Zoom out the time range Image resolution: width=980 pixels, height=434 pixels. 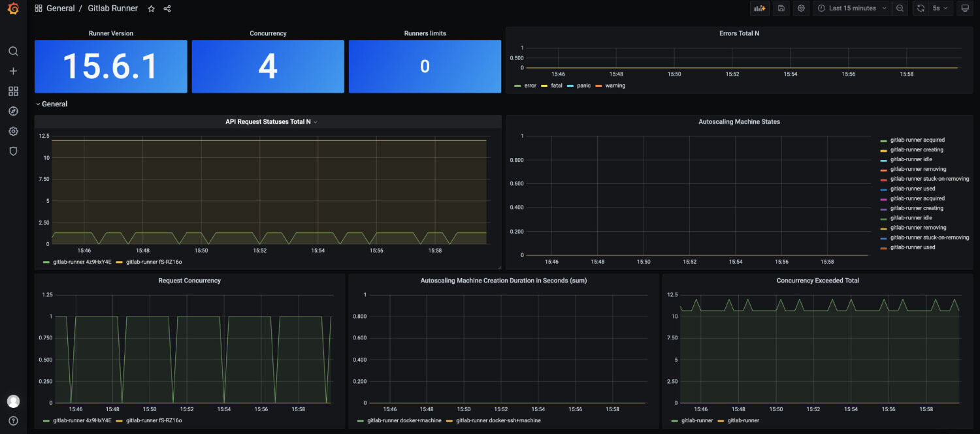point(900,8)
